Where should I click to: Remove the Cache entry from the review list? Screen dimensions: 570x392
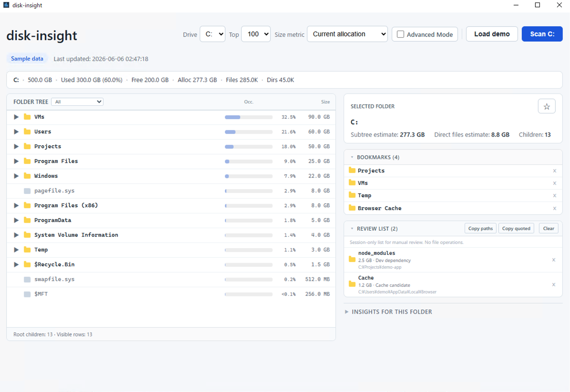pyautogui.click(x=554, y=285)
